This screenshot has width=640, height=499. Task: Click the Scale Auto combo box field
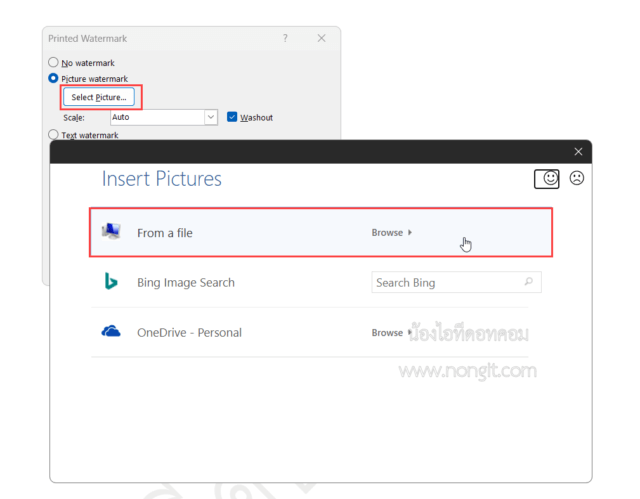(164, 117)
